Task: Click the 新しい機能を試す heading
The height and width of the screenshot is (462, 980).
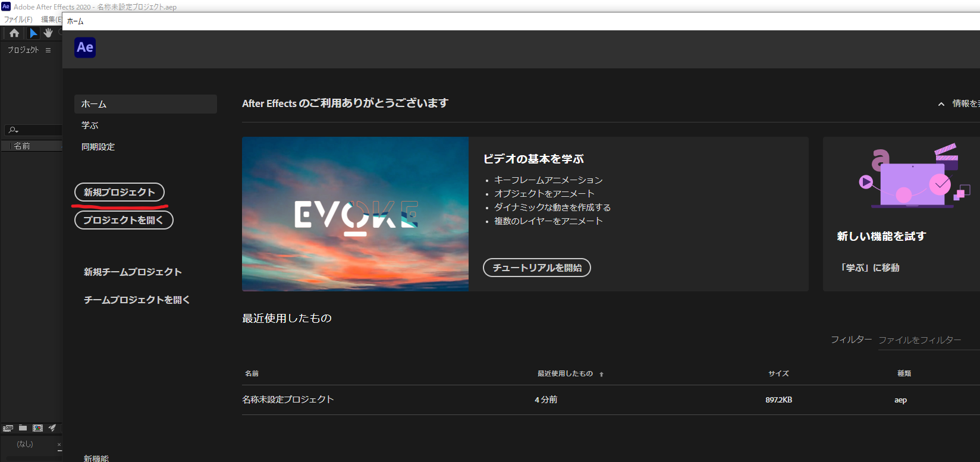Action: pos(881,236)
